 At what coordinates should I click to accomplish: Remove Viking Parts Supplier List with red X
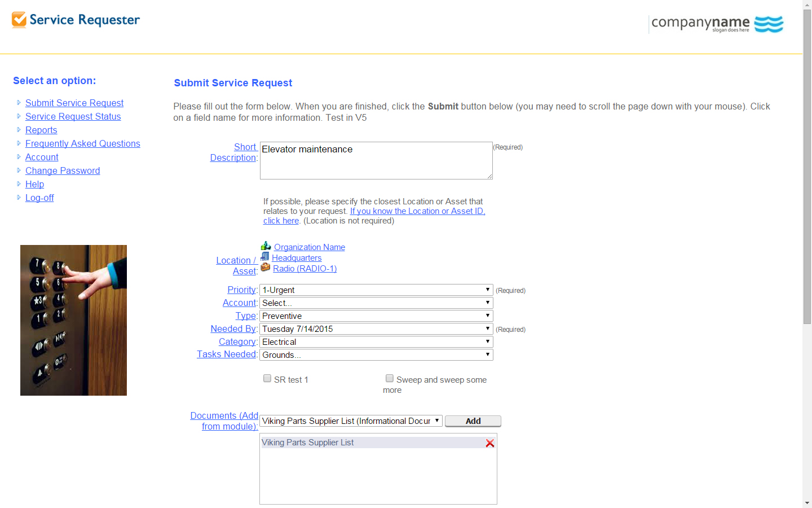tap(490, 443)
